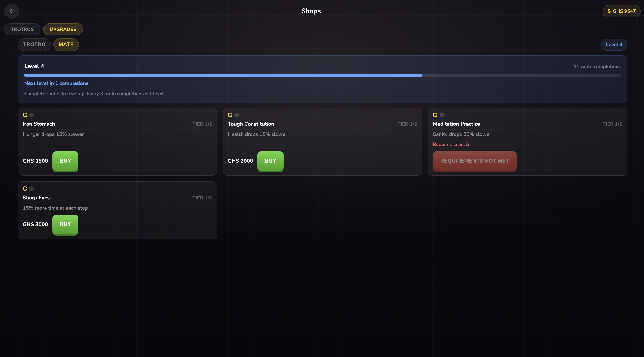644x357 pixels.
Task: Click the Iron Stomach title
Action: (x=39, y=124)
